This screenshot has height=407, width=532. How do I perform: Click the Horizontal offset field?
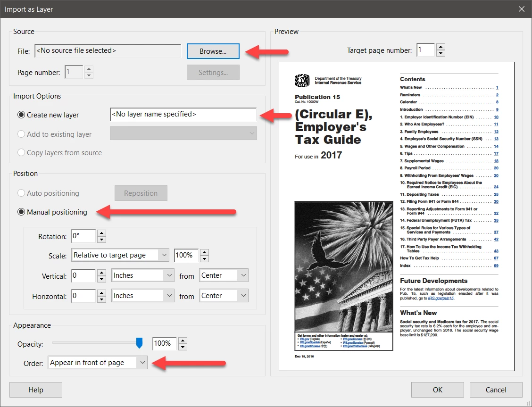coord(83,295)
